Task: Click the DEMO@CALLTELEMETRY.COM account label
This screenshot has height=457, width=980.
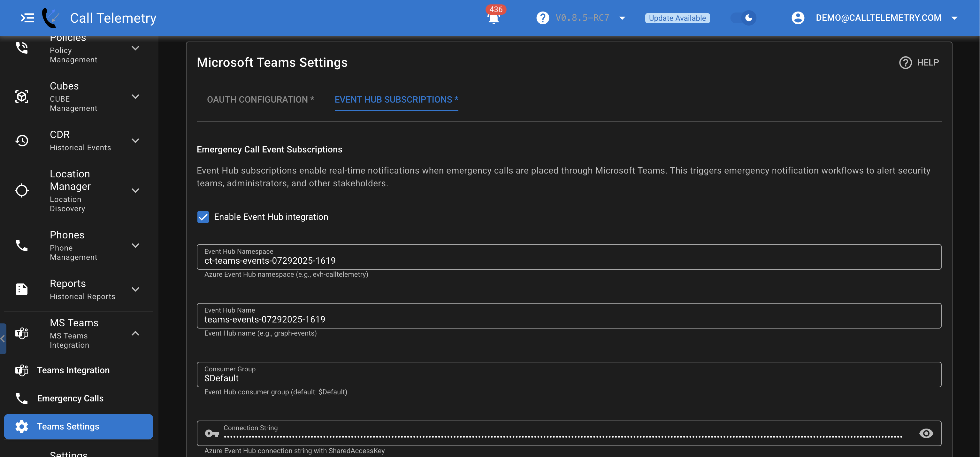Action: click(878, 18)
